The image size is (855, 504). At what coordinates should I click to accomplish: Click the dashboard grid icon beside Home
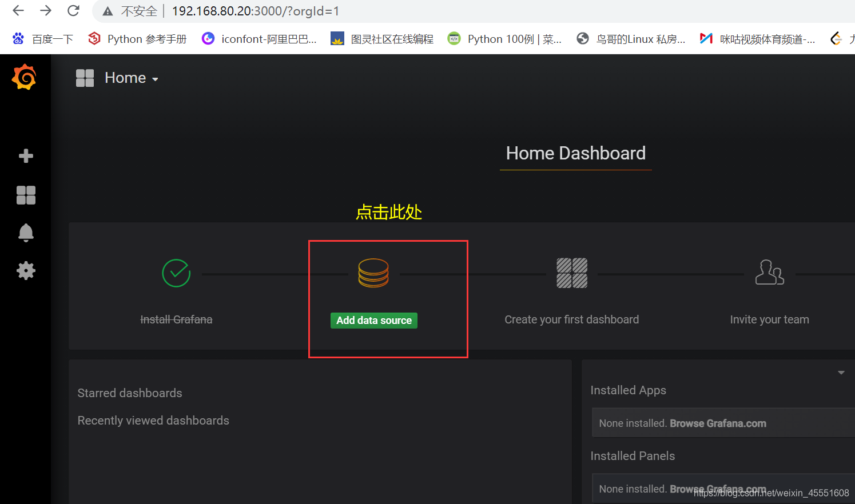(x=85, y=78)
